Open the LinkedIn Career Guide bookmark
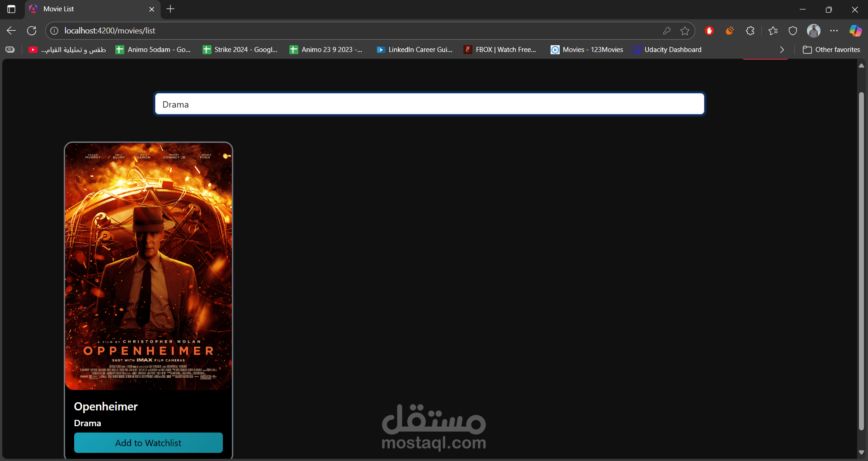This screenshot has height=461, width=868. (415, 50)
